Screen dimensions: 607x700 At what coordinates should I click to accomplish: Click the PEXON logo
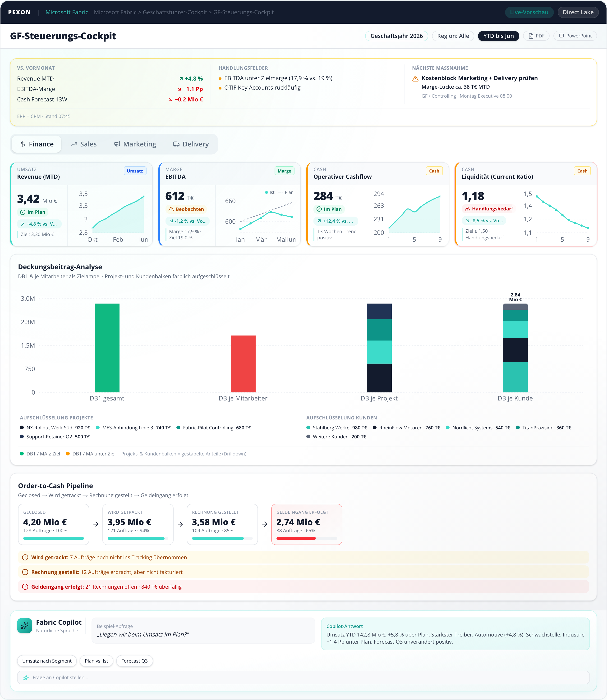coord(19,12)
